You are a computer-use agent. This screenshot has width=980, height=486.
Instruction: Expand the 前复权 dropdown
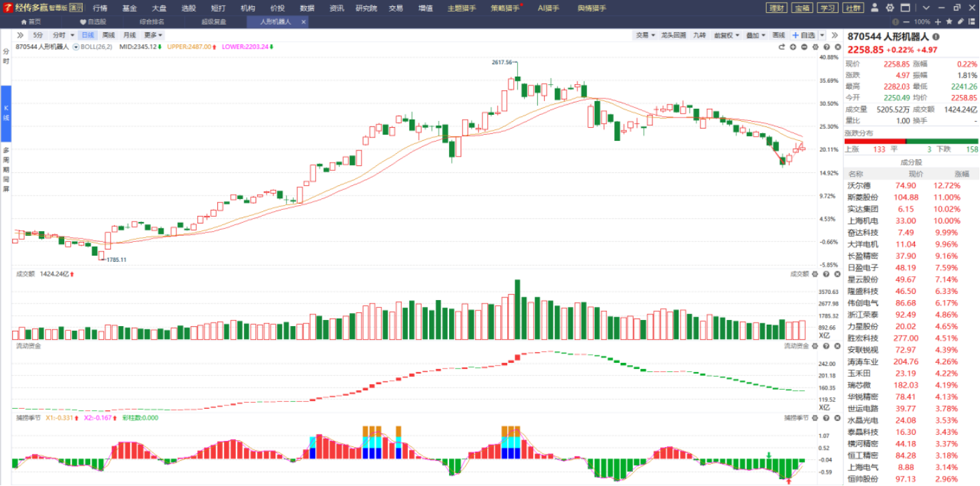click(725, 35)
